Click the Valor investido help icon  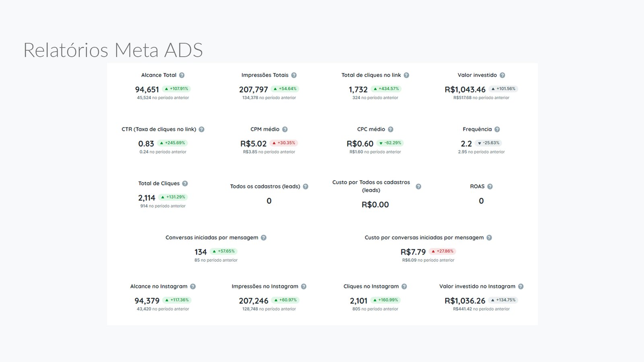pos(502,75)
